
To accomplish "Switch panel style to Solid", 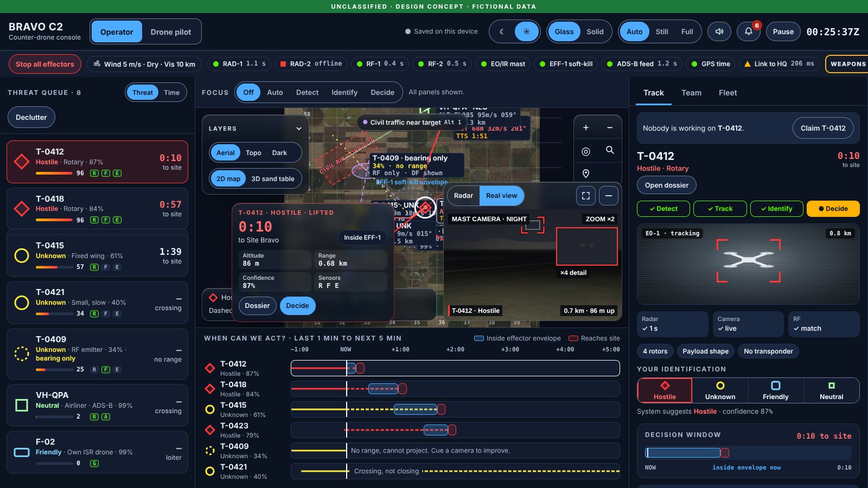I will click(x=595, y=31).
